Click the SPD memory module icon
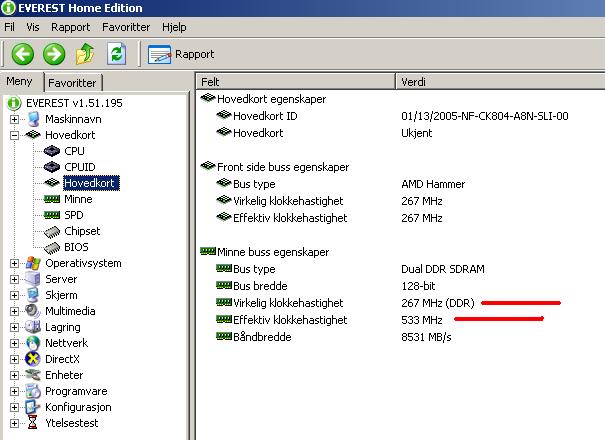 (x=52, y=215)
